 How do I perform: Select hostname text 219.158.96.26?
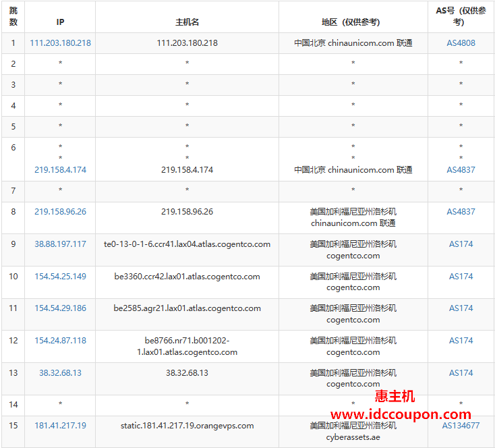click(187, 212)
